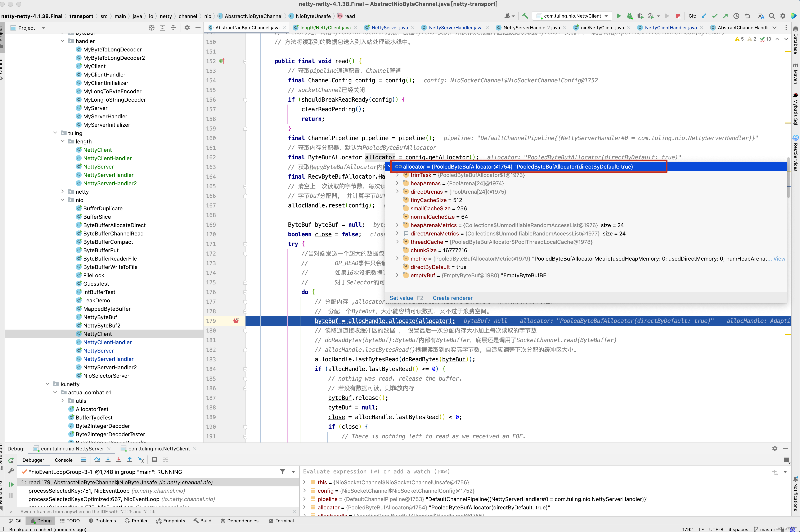Click the Set value link
Screen dimensions: 800x532
pyautogui.click(x=401, y=298)
